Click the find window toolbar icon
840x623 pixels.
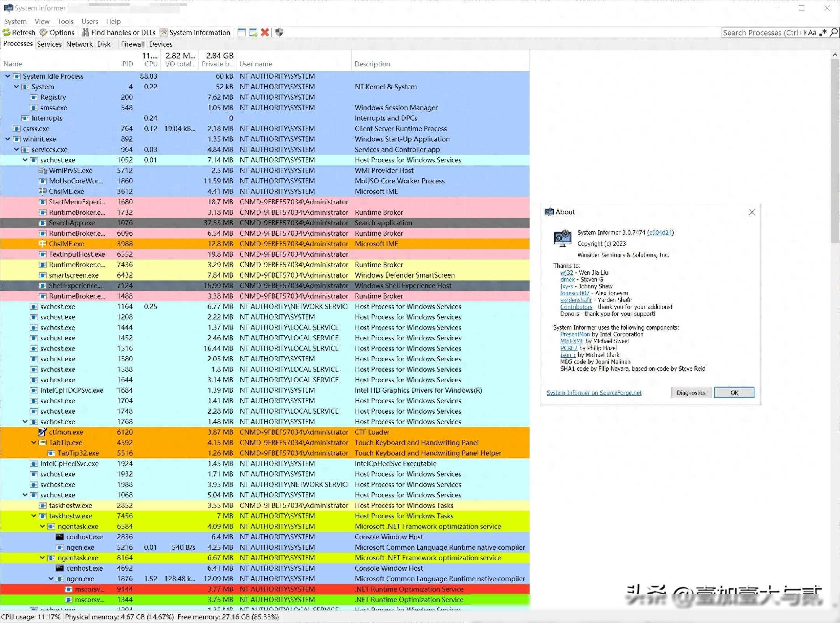coord(242,32)
